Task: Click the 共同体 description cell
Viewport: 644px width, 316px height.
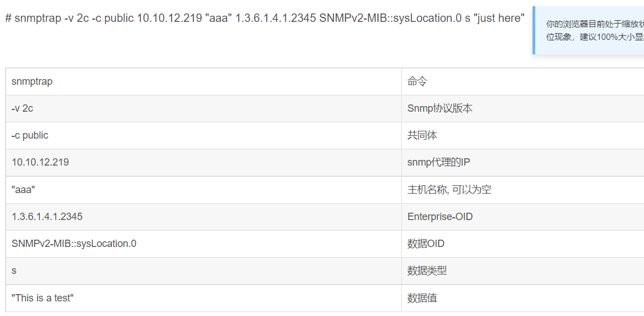Action: [523, 135]
